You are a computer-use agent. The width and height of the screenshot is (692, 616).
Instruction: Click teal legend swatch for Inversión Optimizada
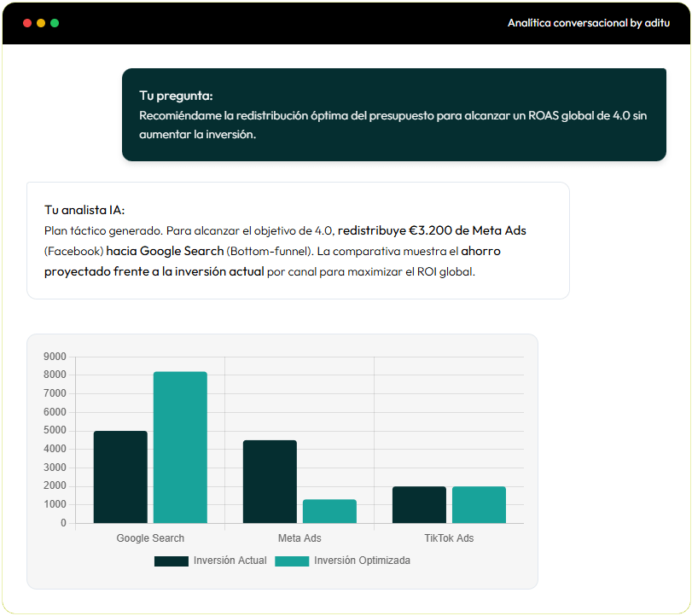(x=292, y=561)
